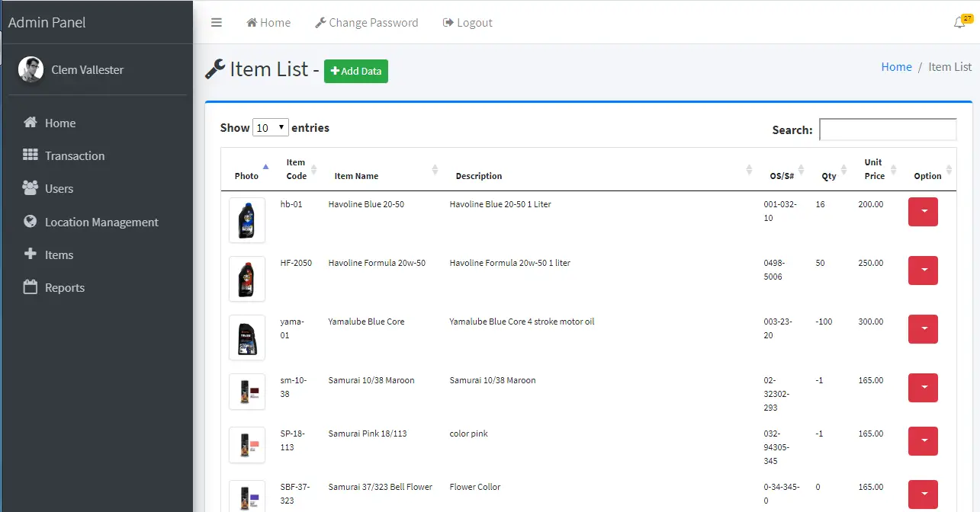Click the Search input field
Viewport: 980px width, 512px height.
(888, 130)
